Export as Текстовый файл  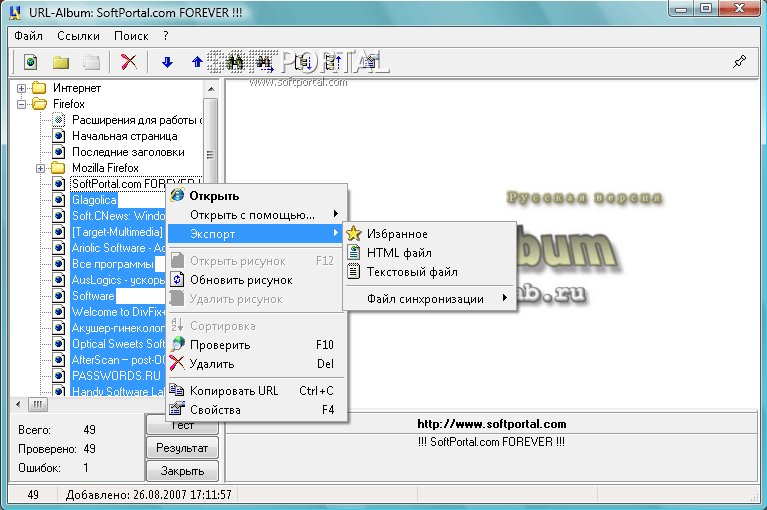429,272
